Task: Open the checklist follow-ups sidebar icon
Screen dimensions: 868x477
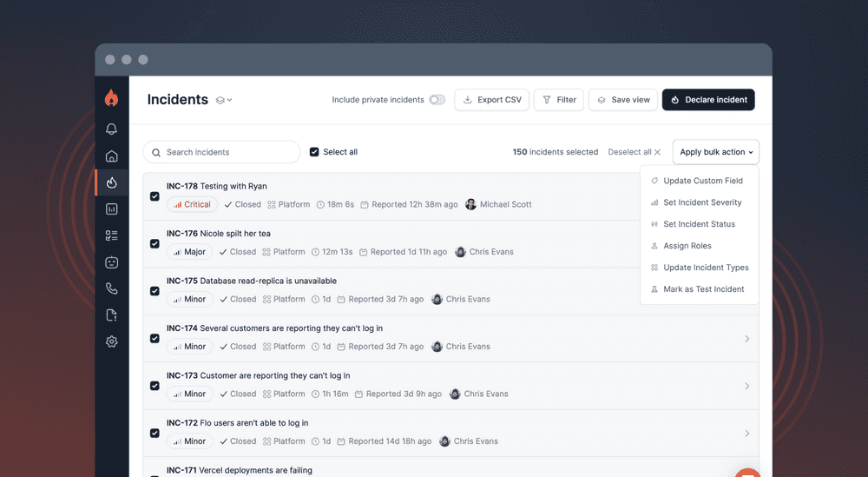Action: (x=111, y=235)
